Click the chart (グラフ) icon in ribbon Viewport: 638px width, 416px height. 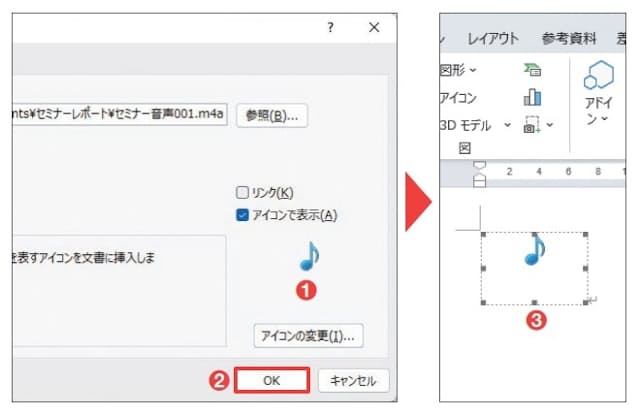point(532,97)
